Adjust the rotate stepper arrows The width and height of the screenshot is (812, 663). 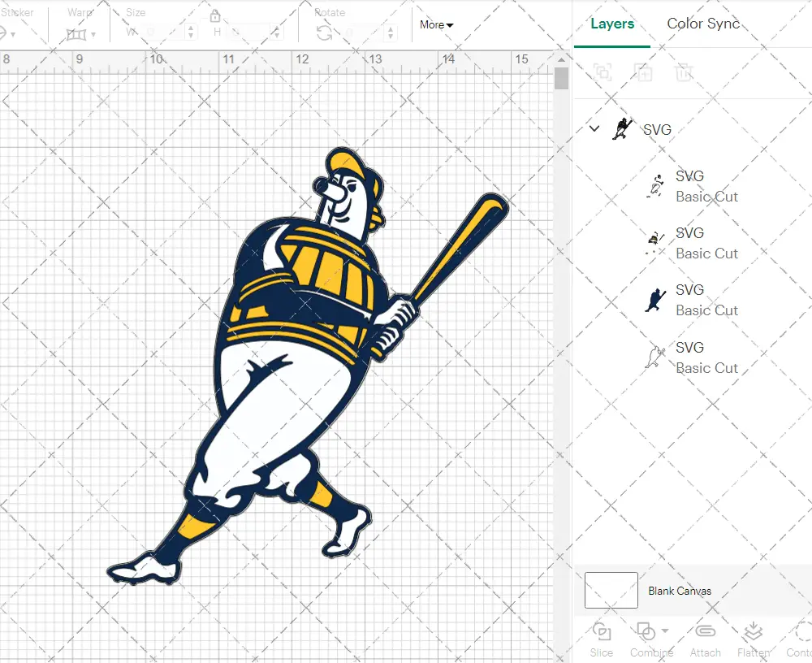[x=391, y=33]
